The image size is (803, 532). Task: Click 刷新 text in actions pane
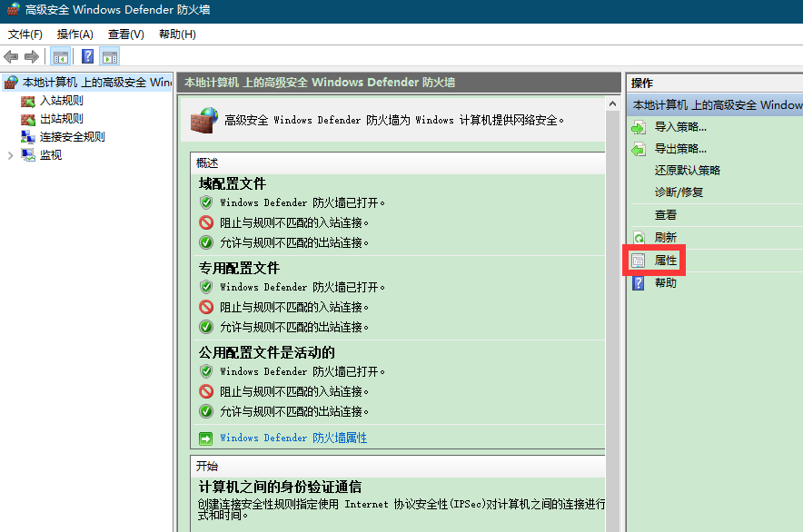click(666, 238)
